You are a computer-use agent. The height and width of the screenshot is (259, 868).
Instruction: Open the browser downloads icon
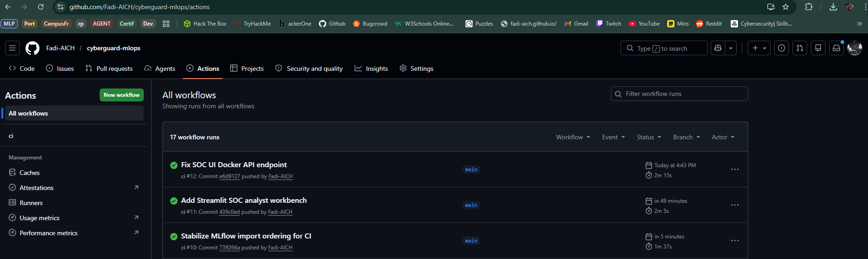833,7
